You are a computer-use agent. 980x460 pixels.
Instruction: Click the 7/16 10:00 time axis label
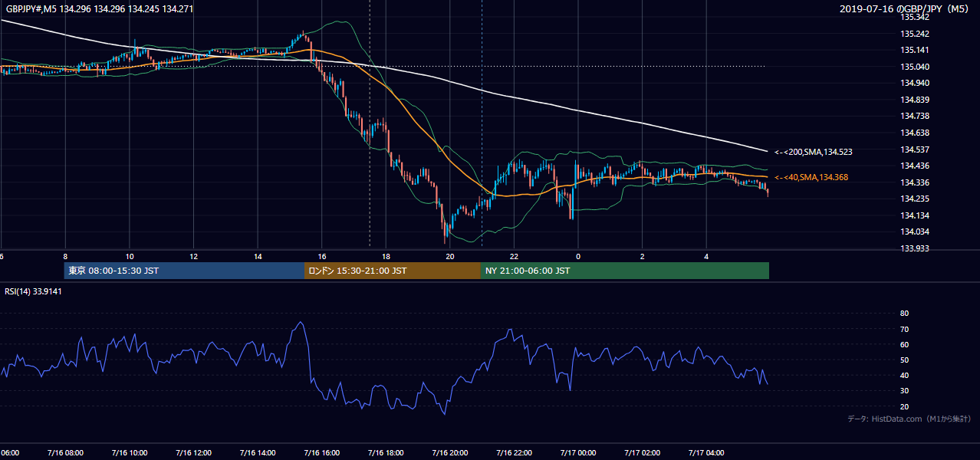click(x=129, y=452)
